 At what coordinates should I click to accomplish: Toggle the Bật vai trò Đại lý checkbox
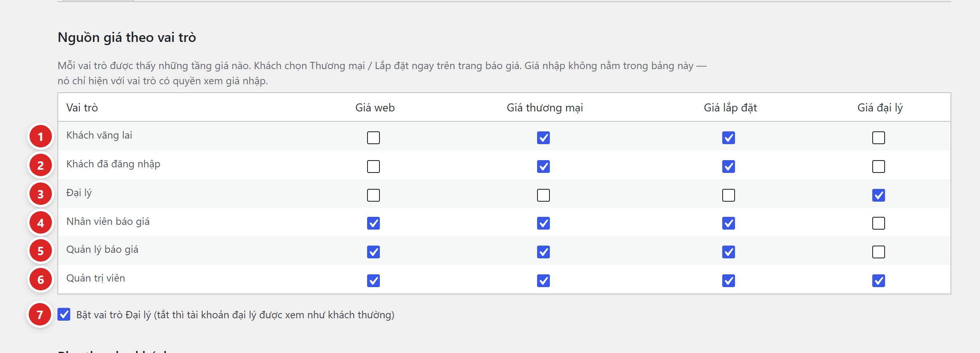click(64, 314)
